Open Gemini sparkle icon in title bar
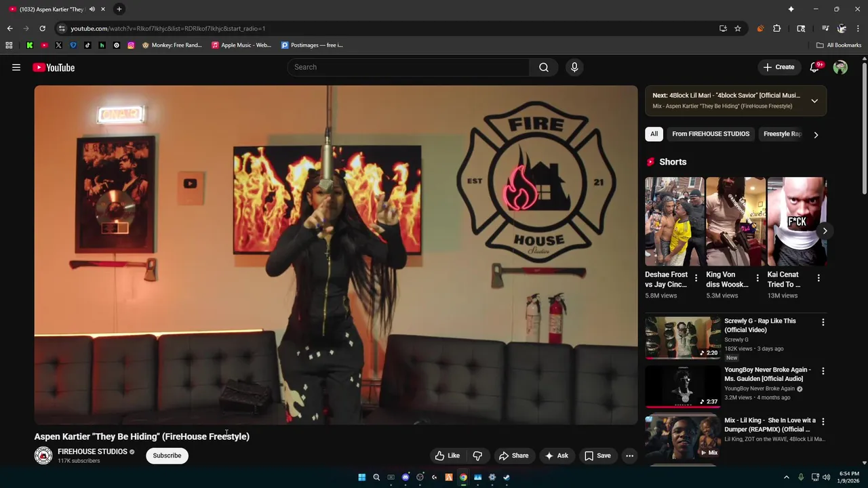 791,9
